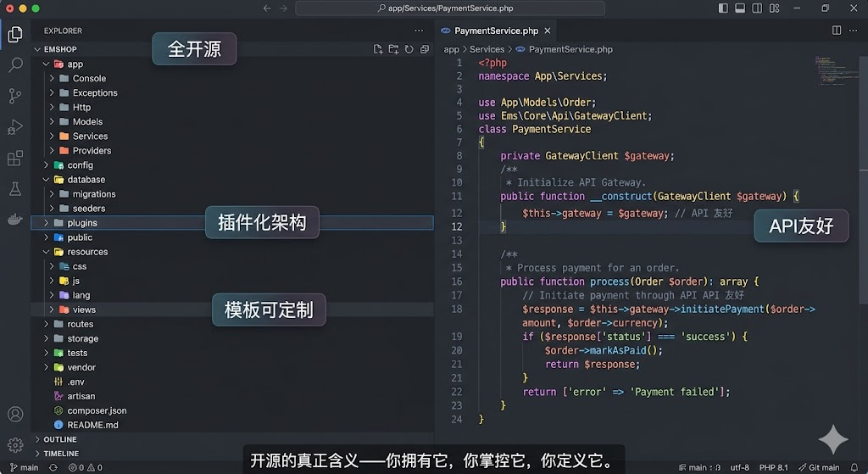This screenshot has height=474, width=868.
Task: Split the editor to the right
Action: 837,31
